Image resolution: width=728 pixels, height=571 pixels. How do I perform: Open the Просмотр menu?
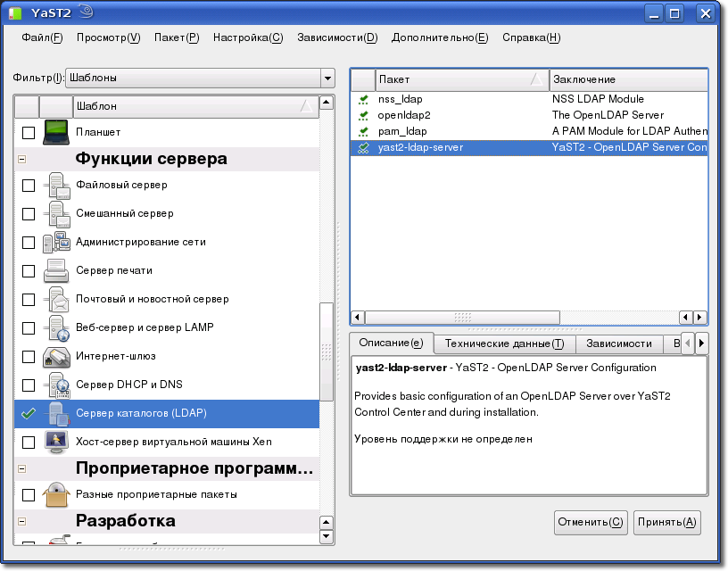[109, 37]
